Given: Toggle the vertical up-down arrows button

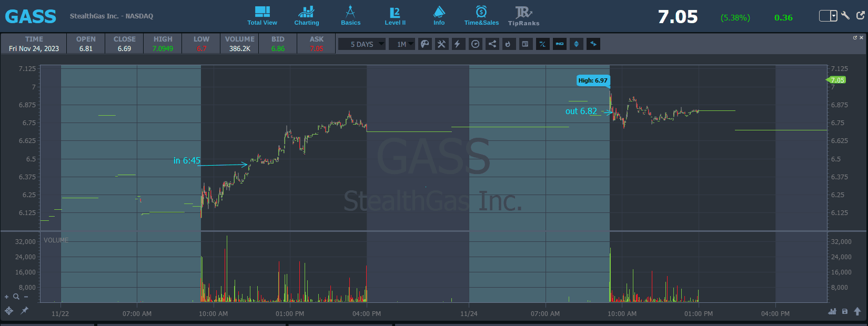Looking at the screenshot, I should click(576, 44).
